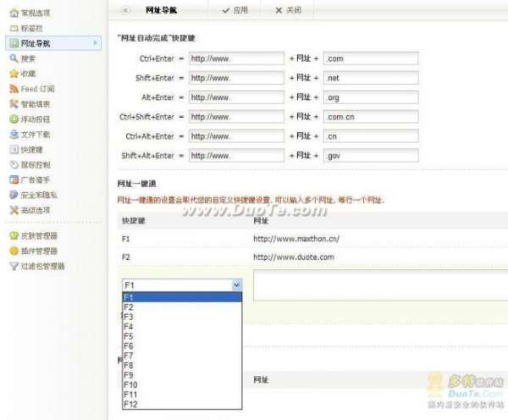
Task: Click the tab bar icon beside 标签栏
Action: click(14, 28)
